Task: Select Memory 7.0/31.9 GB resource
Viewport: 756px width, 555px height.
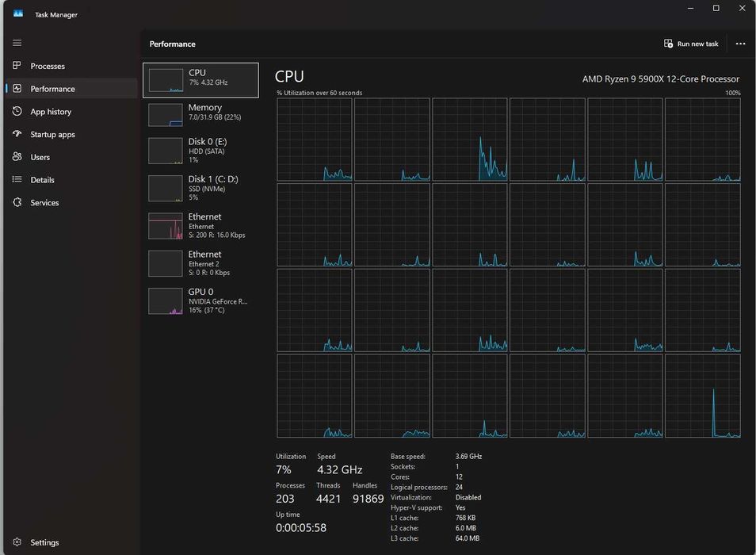Action: 200,114
